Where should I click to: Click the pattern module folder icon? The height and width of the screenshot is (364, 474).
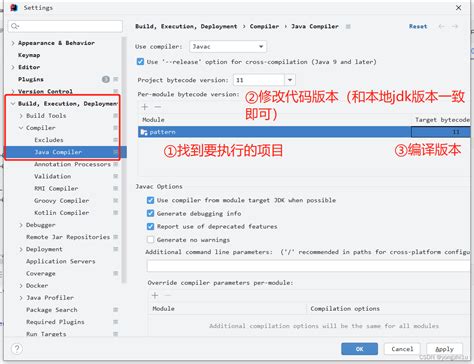click(x=144, y=132)
